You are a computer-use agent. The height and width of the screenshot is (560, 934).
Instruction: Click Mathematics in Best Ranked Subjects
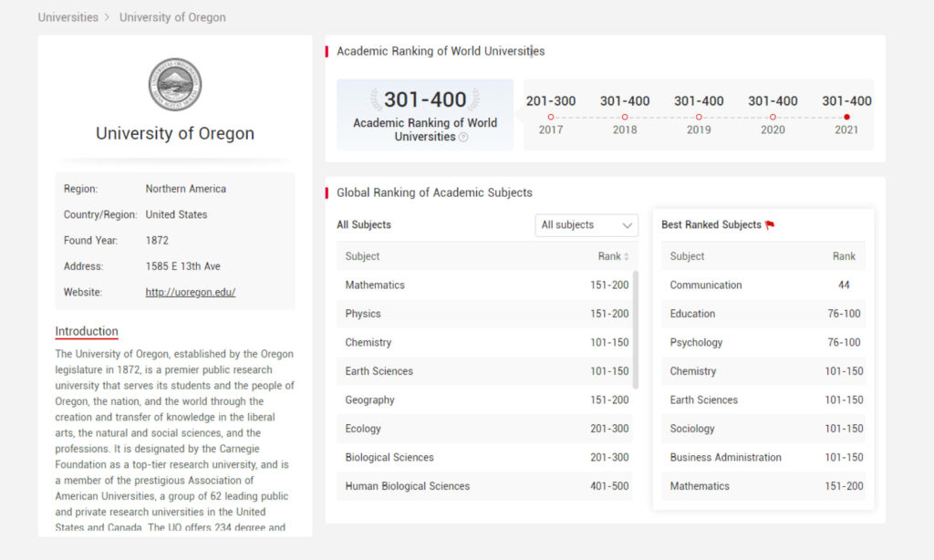[763, 486]
